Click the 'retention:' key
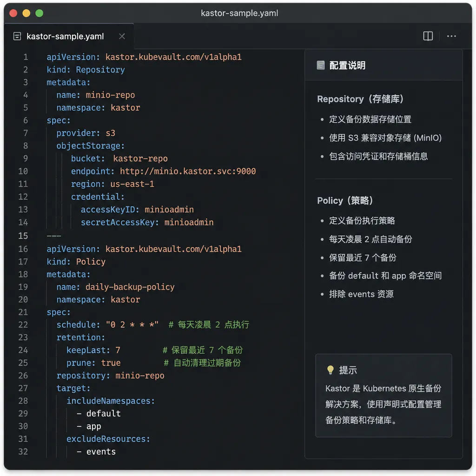 pos(80,337)
